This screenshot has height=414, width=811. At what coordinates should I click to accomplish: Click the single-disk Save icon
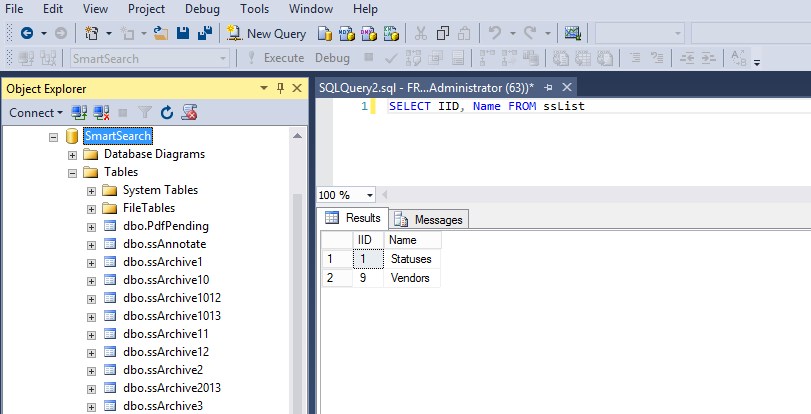(x=183, y=33)
